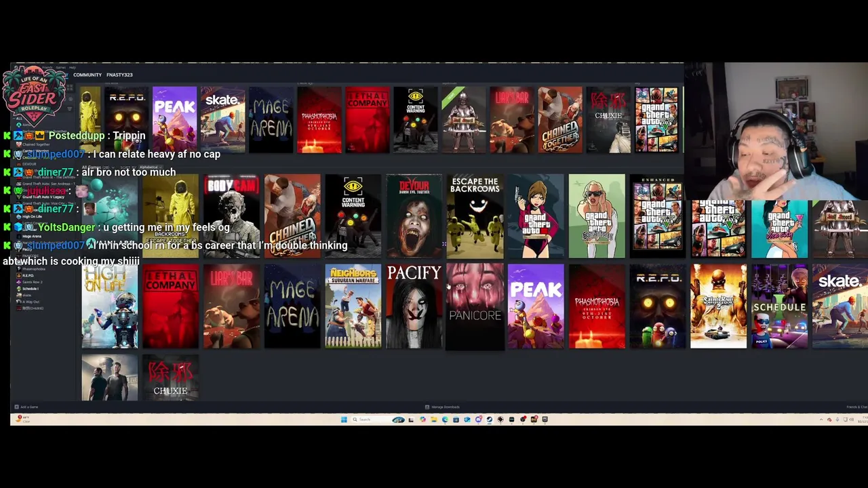Open Mage Arena in the recent games row
Image resolution: width=868 pixels, height=488 pixels.
click(271, 120)
